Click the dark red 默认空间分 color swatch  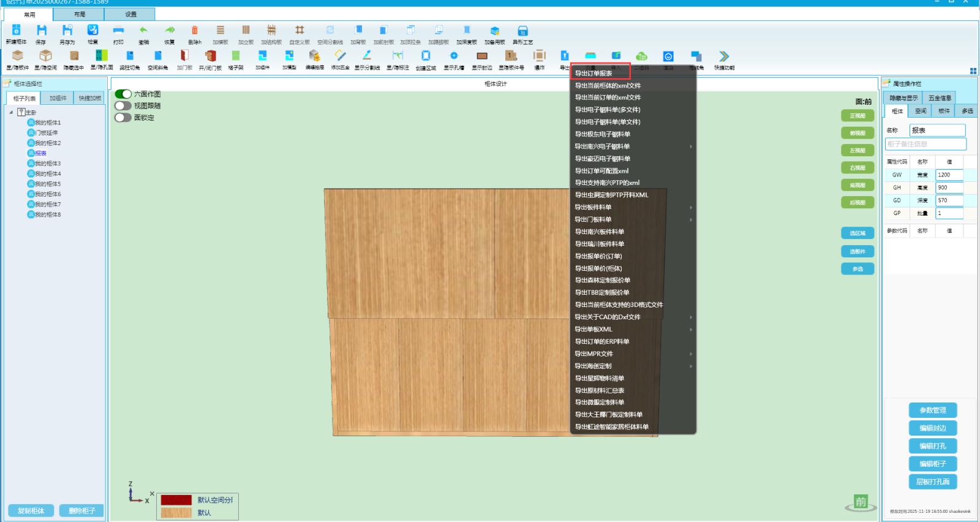[x=176, y=500]
